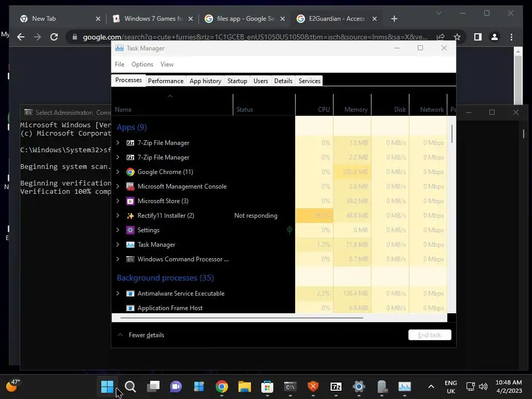Expand Antimalware Service Executable row
The image size is (532, 399).
tap(118, 294)
